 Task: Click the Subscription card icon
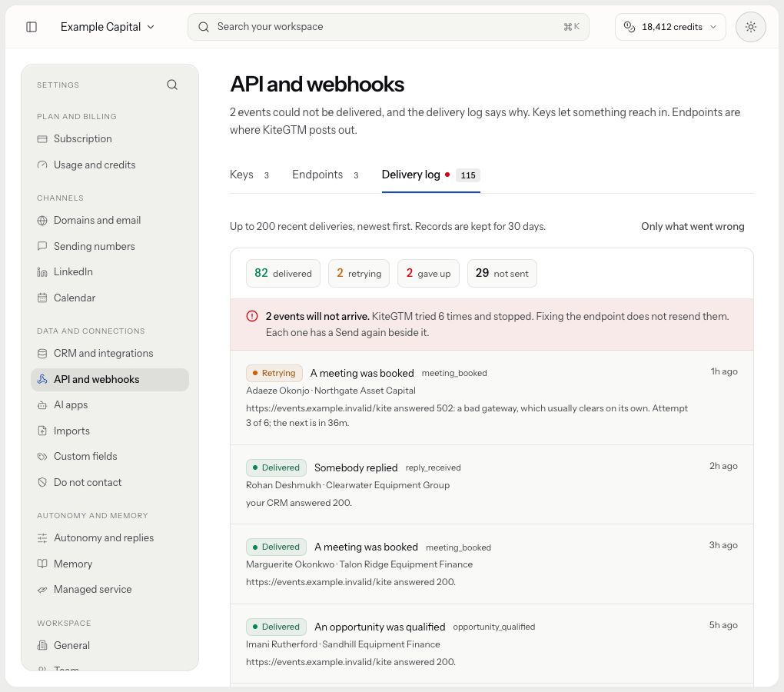tap(42, 139)
